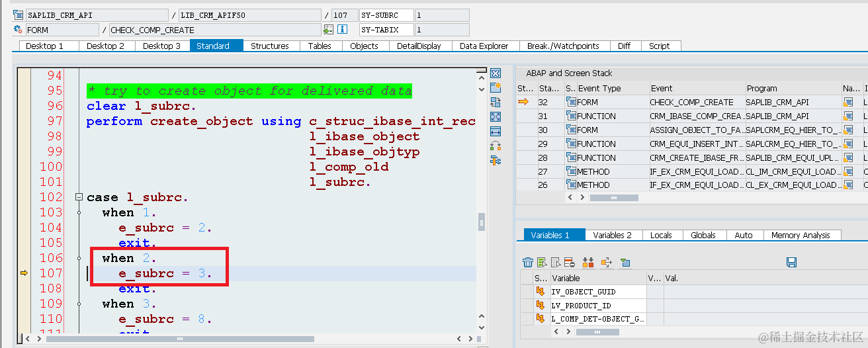Click the icon with two down arrows over boxes

587,263
